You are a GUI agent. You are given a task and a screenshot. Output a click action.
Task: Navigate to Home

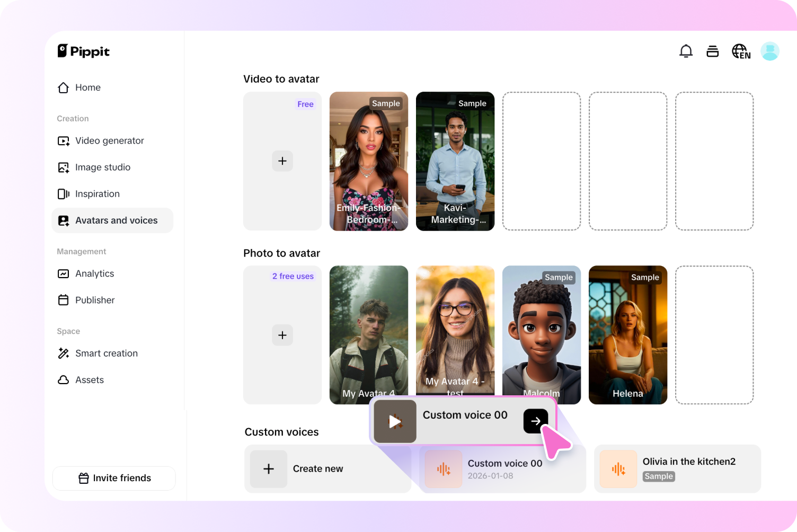88,87
